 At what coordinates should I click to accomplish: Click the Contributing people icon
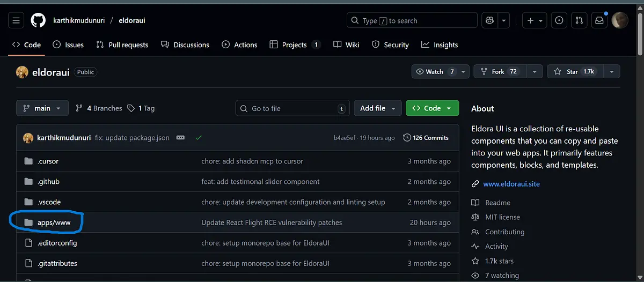click(475, 232)
